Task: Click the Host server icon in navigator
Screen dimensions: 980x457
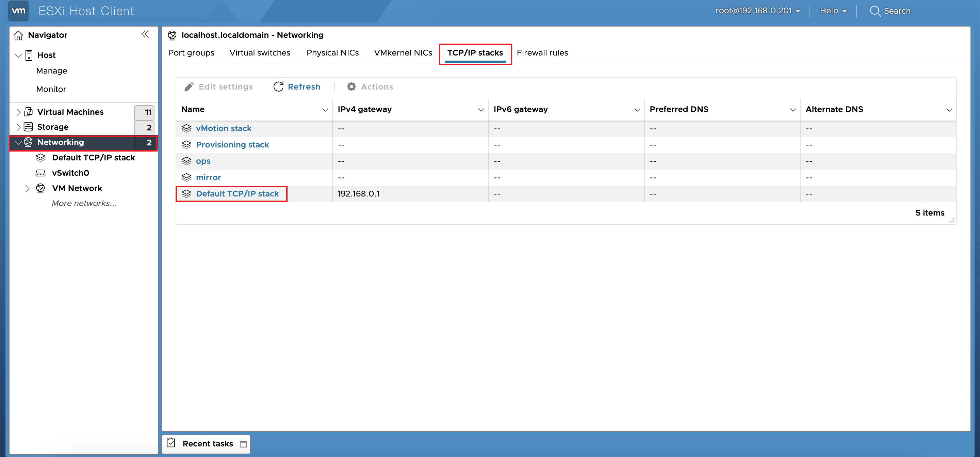Action: (29, 55)
